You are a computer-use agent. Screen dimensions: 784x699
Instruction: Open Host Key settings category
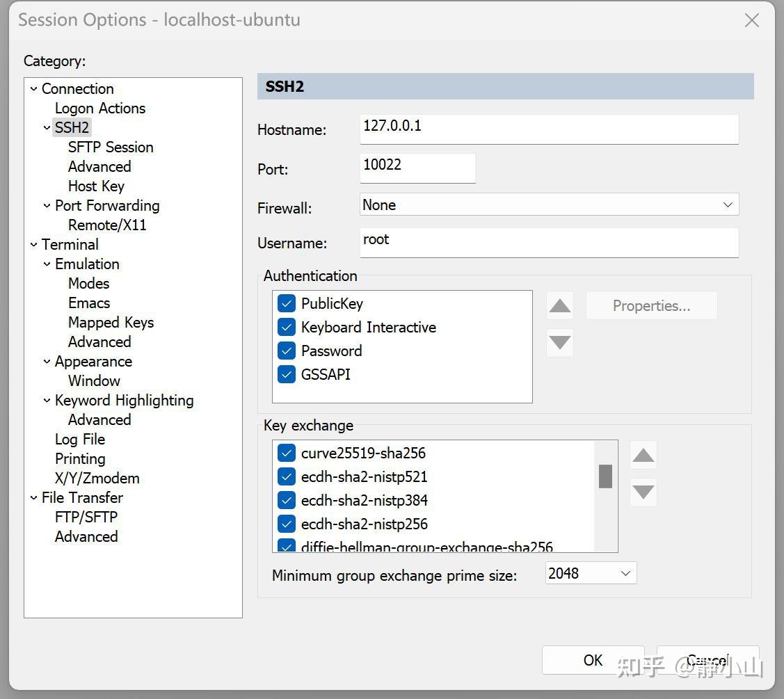coord(96,186)
